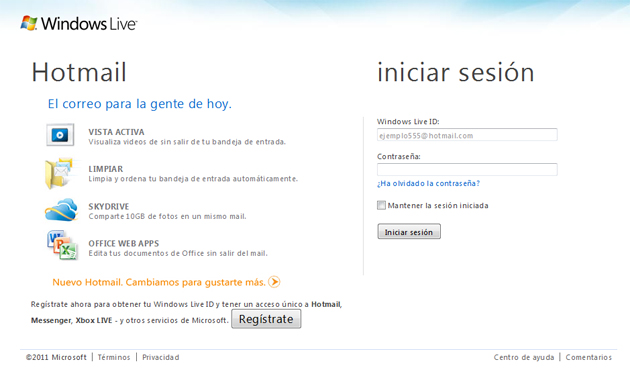Click the VISTA ACTIVA heading
Screen dimensions: 630x372
(x=116, y=132)
